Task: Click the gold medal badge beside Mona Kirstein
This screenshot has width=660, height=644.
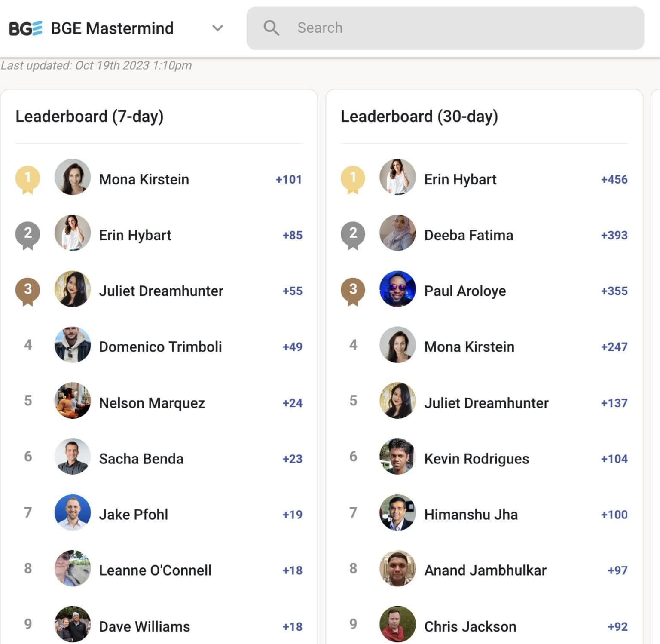Action: click(28, 179)
